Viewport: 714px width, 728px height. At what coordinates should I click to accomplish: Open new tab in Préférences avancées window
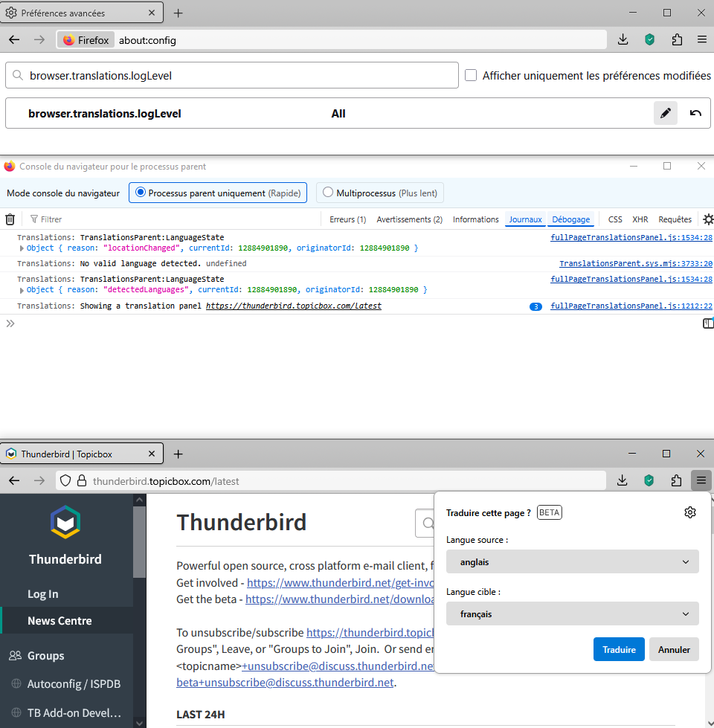pyautogui.click(x=178, y=13)
